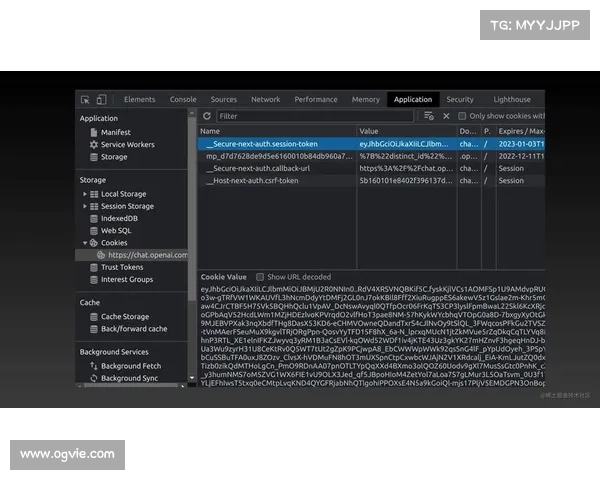The width and height of the screenshot is (600, 480).
Task: Open Interest Groups in sidebar
Action: pos(127,279)
